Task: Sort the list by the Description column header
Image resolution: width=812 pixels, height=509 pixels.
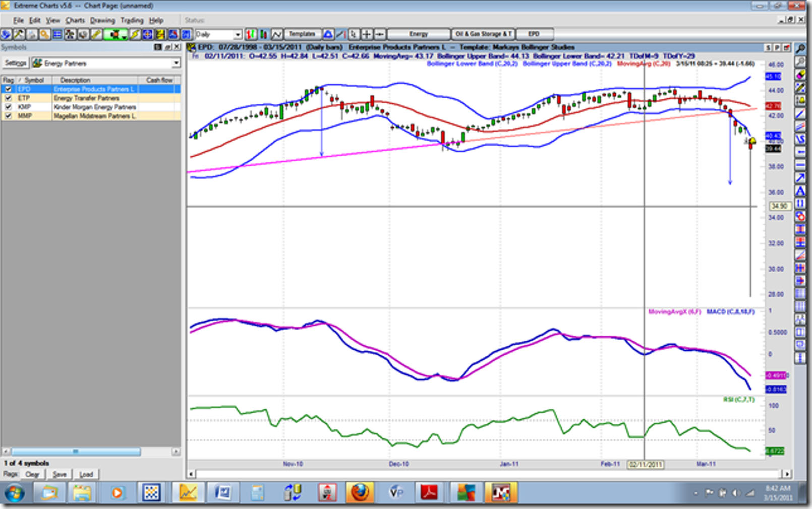Action: pyautogui.click(x=95, y=80)
